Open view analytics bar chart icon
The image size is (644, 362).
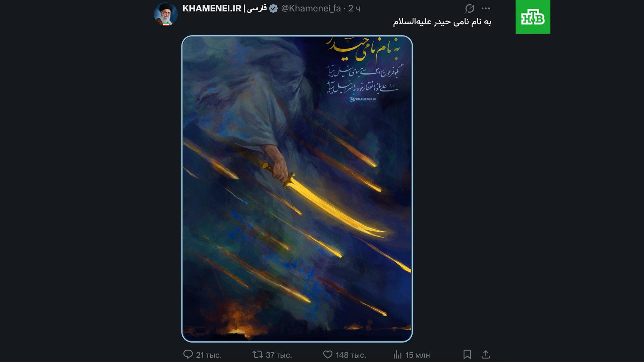pyautogui.click(x=397, y=354)
